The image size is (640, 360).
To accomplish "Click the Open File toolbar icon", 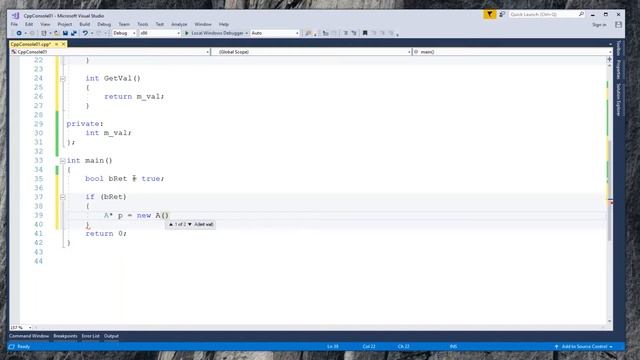I will pyautogui.click(x=56, y=33).
